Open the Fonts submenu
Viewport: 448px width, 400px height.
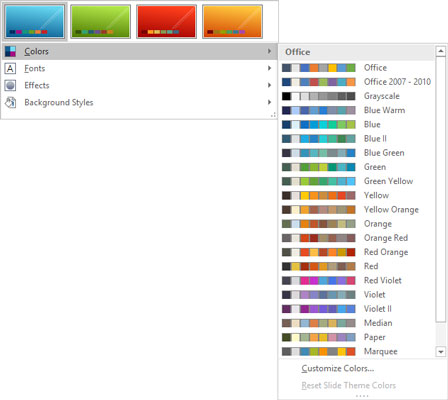click(139, 68)
